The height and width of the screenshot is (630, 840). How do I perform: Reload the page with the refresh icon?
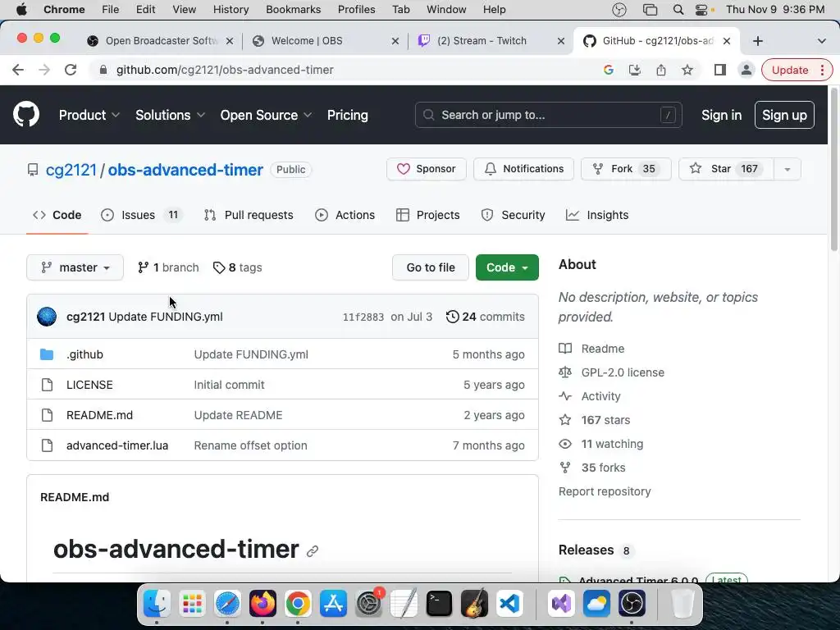pos(71,70)
